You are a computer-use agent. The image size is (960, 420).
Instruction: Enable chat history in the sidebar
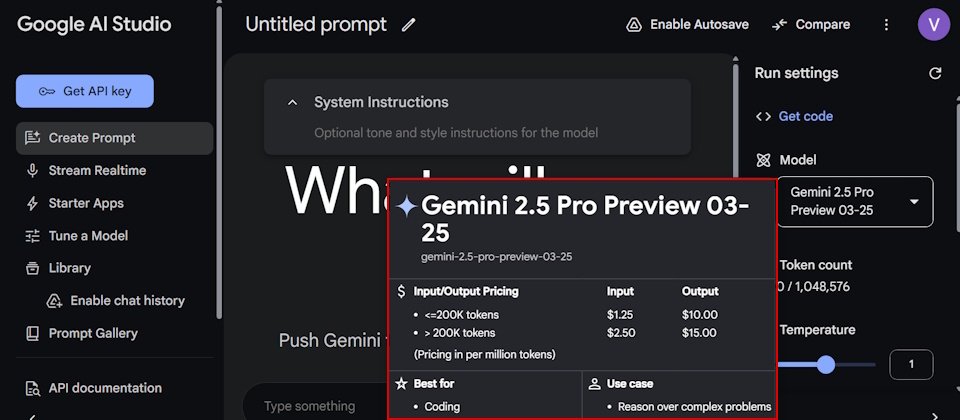click(116, 301)
